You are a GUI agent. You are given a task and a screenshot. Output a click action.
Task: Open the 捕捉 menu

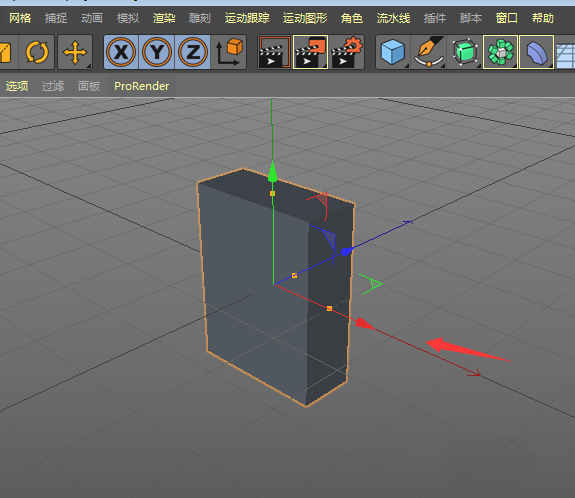tap(56, 18)
